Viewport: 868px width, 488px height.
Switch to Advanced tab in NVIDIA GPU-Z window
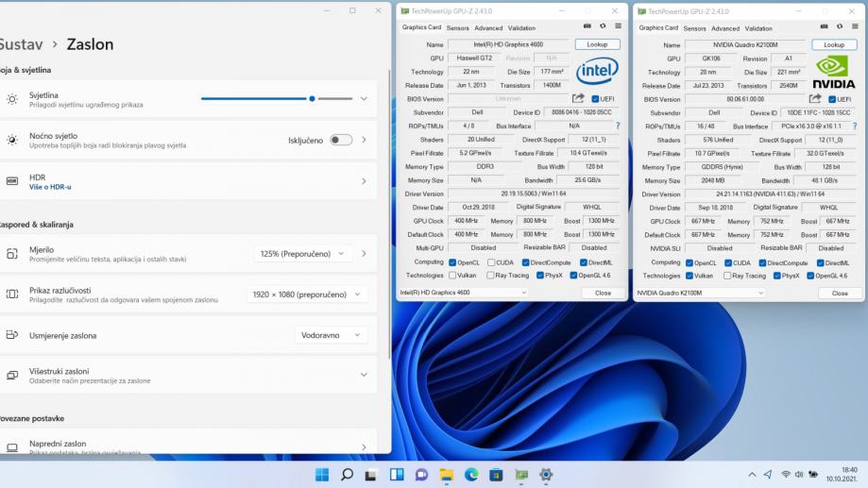pyautogui.click(x=725, y=28)
